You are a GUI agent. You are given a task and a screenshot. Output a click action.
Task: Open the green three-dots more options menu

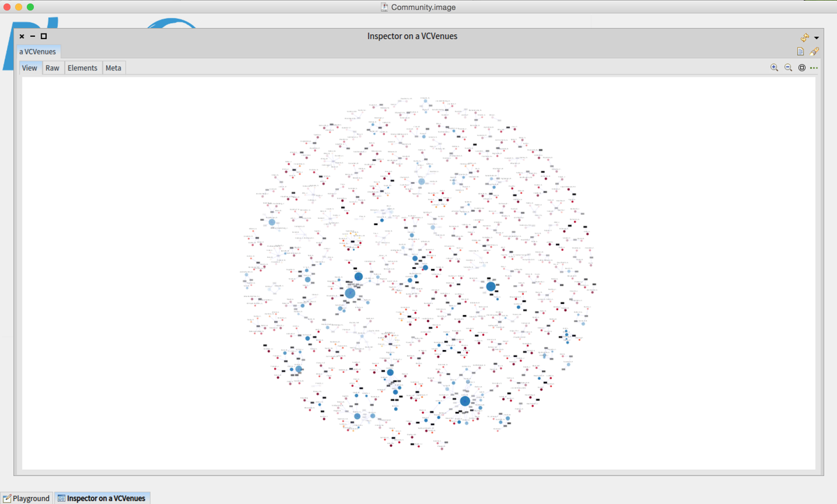point(814,68)
